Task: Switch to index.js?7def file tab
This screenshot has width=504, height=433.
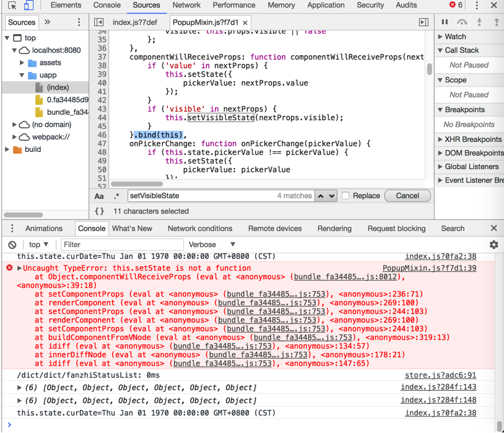Action: click(x=135, y=22)
